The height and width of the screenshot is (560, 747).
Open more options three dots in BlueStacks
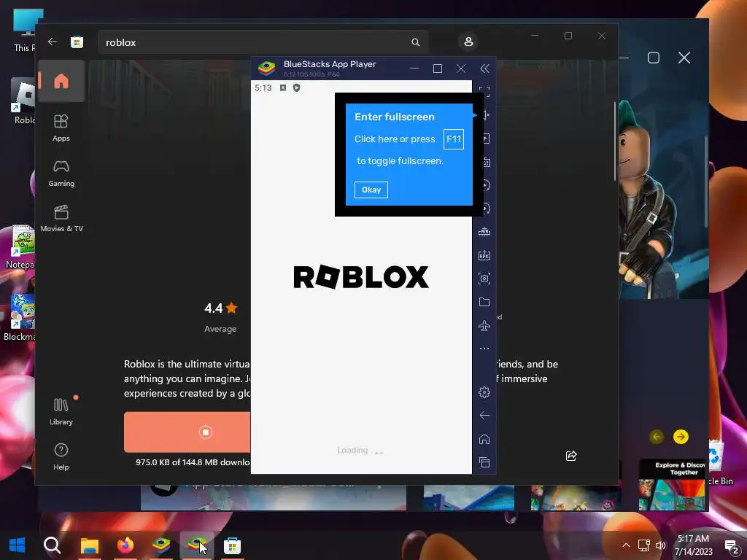pos(484,349)
